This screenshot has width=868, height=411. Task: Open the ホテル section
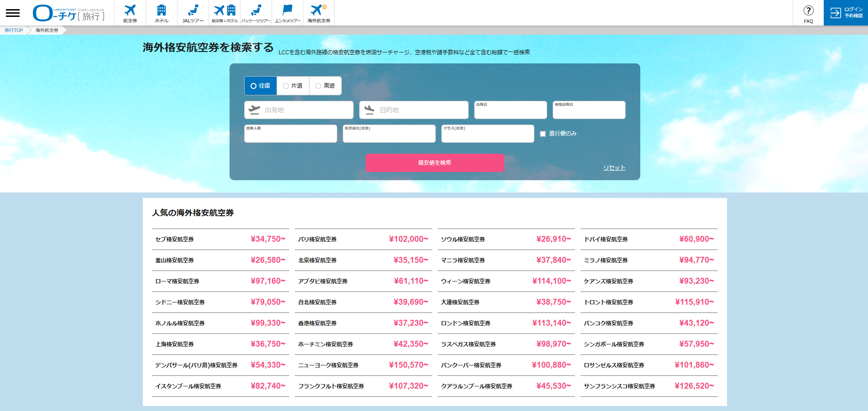162,13
